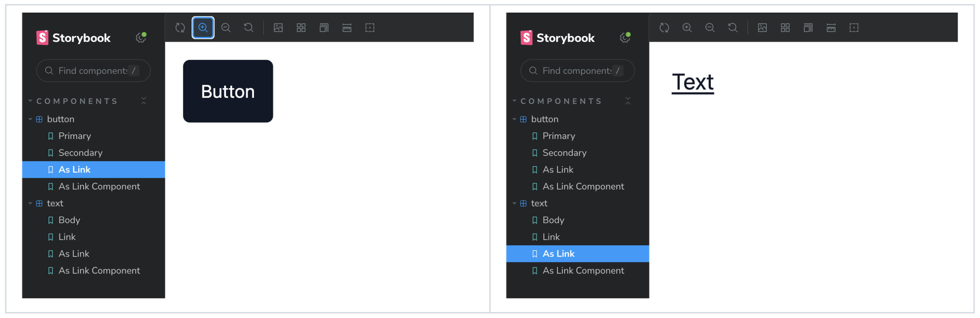This screenshot has height=318, width=980.
Task: Toggle measure ruler in right toolbar
Action: pos(831,28)
